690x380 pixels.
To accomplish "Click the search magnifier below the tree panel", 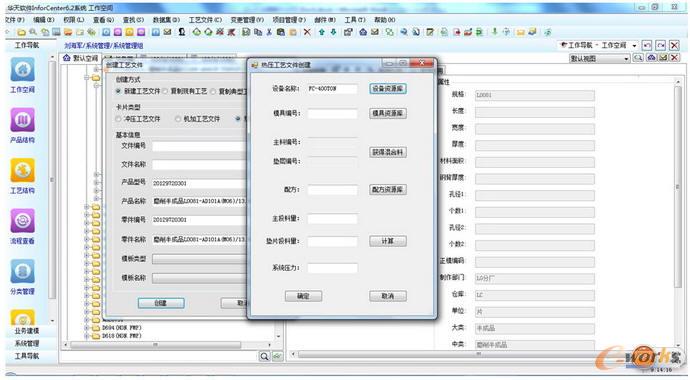I will point(264,356).
